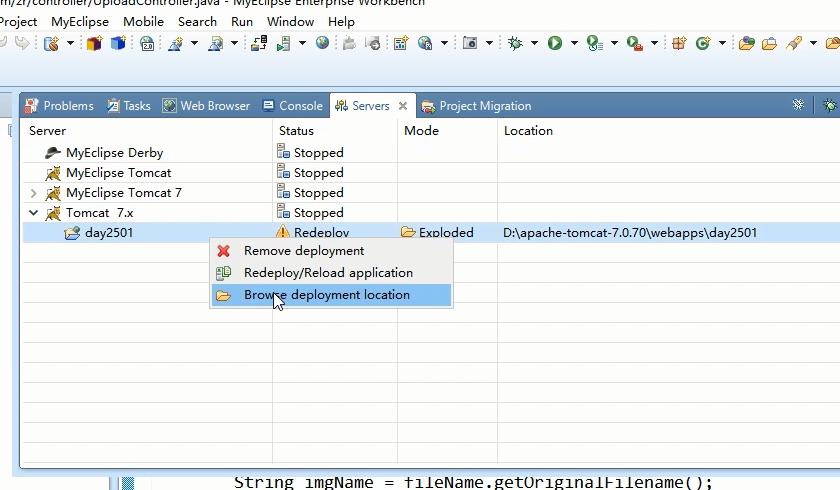Click Stopped status of Tomcat 7.x

310,213
